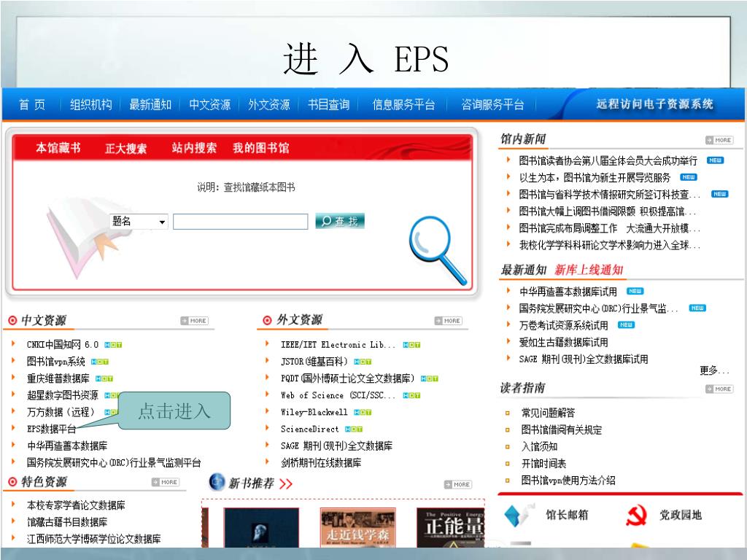Click the 远程访问电子资源系统 banner link

tap(654, 104)
